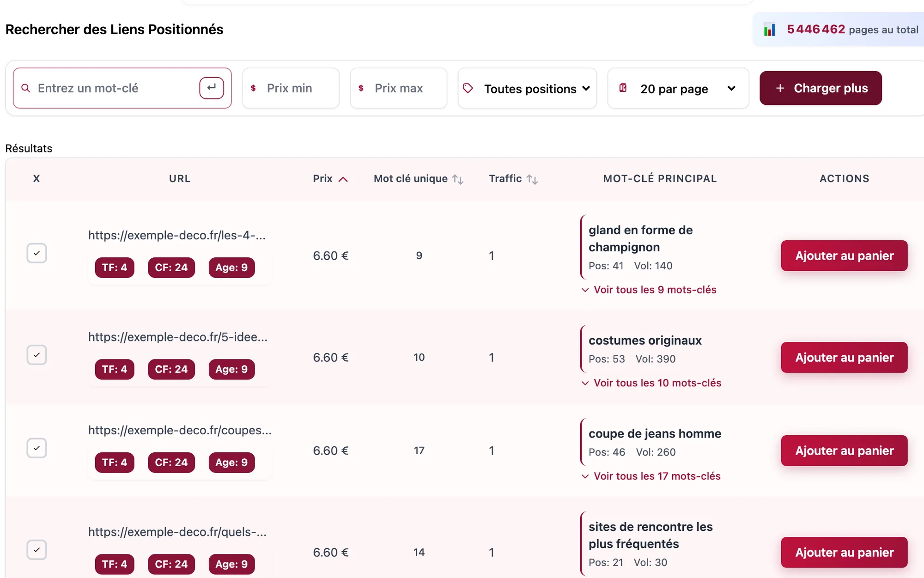Click the Charger plus button
The width and height of the screenshot is (924, 578).
click(x=821, y=88)
